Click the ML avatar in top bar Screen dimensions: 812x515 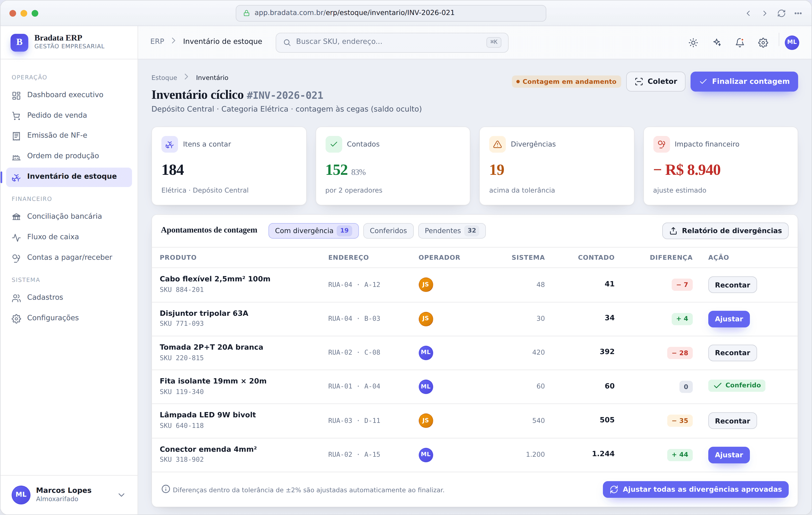pos(792,42)
